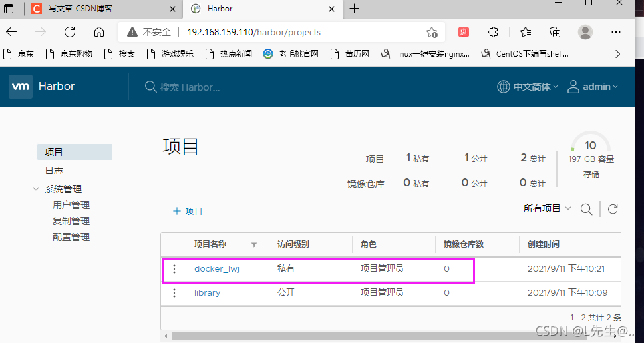The height and width of the screenshot is (343, 644).
Task: Open the library project link
Action: 207,293
